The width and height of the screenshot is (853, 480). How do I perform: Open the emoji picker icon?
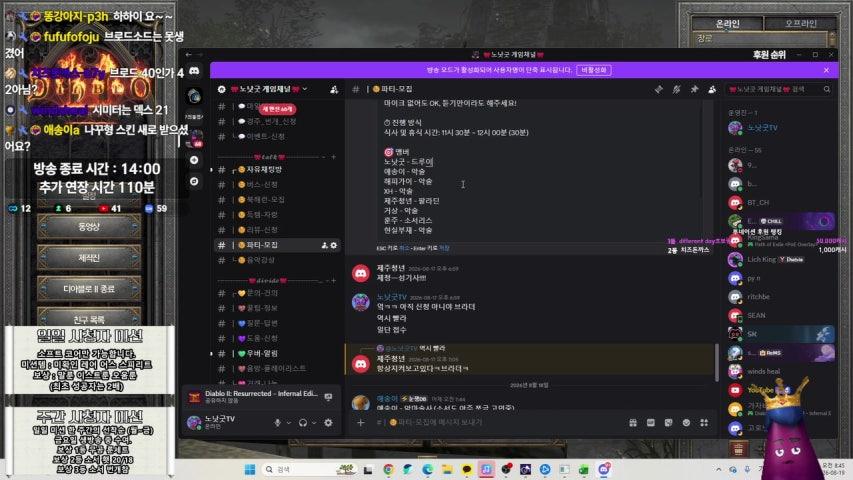687,422
